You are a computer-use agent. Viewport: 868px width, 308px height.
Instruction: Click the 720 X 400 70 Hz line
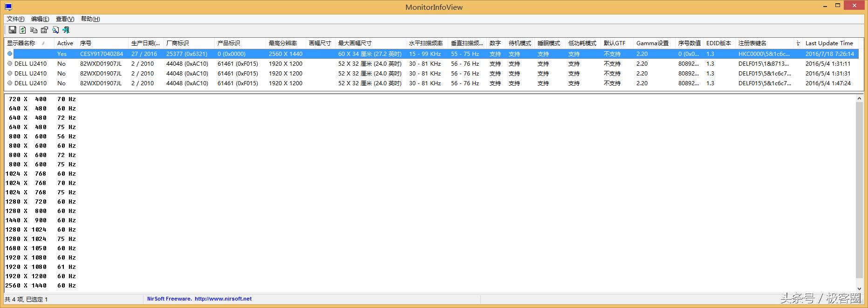(x=42, y=99)
